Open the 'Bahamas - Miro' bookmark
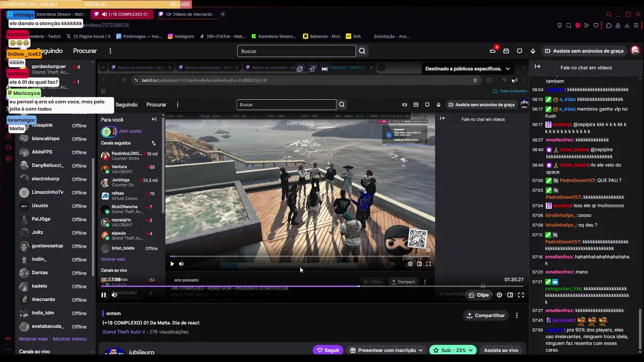Image resolution: width=644 pixels, height=362 pixels. tap(321, 36)
